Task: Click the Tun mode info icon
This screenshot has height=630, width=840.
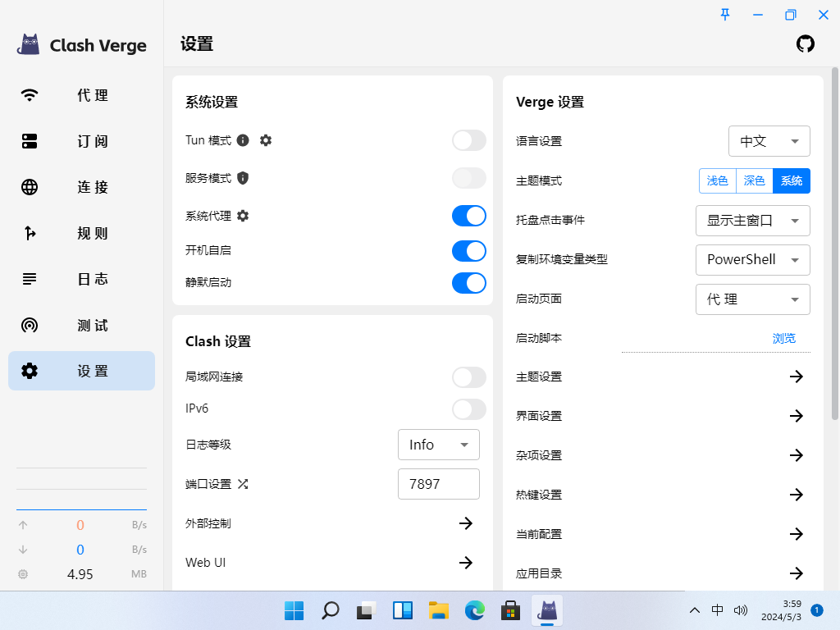Action: (243, 140)
